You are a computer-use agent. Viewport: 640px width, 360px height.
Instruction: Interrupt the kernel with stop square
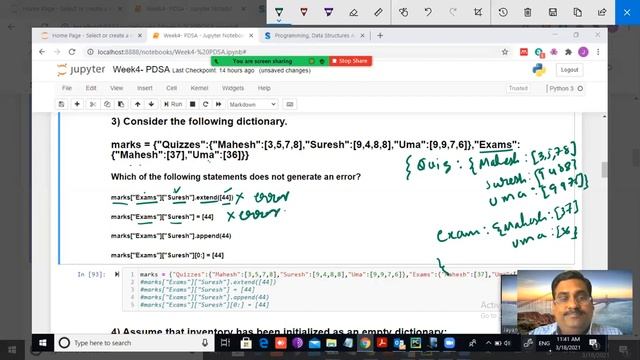click(193, 104)
